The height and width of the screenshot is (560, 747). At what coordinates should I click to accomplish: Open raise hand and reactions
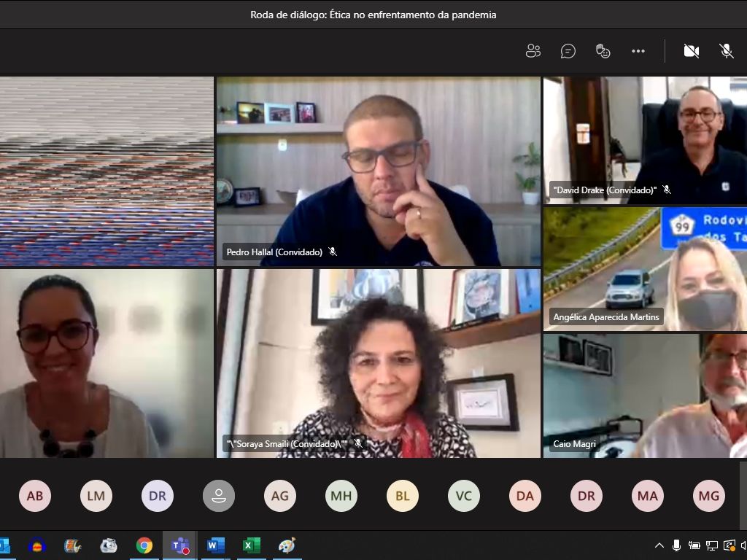tap(603, 51)
